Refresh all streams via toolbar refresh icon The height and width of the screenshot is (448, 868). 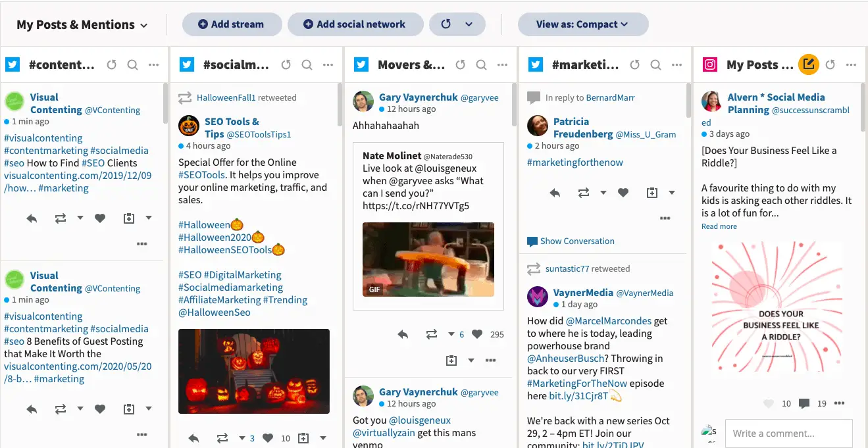446,24
